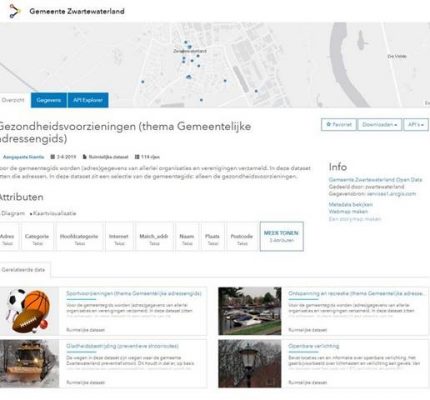Screen dimensions: 430x400
Task: Open the API's dropdown menu
Action: pos(416,125)
